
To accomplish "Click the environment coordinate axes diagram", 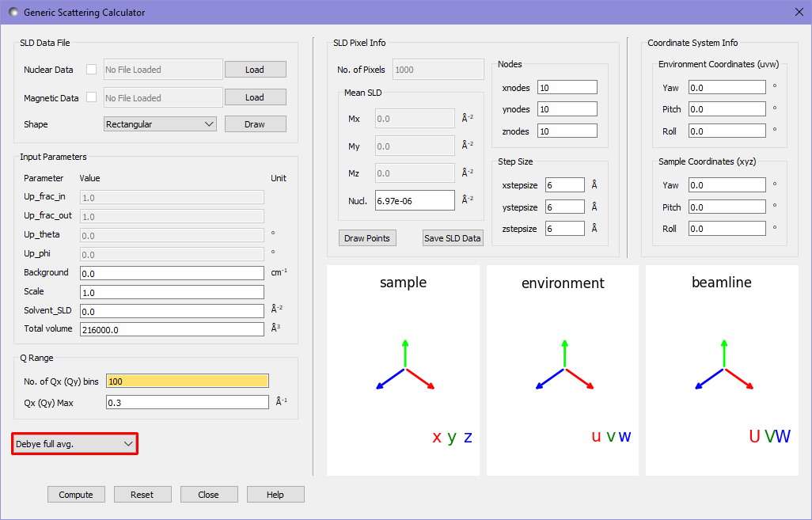I will click(563, 370).
